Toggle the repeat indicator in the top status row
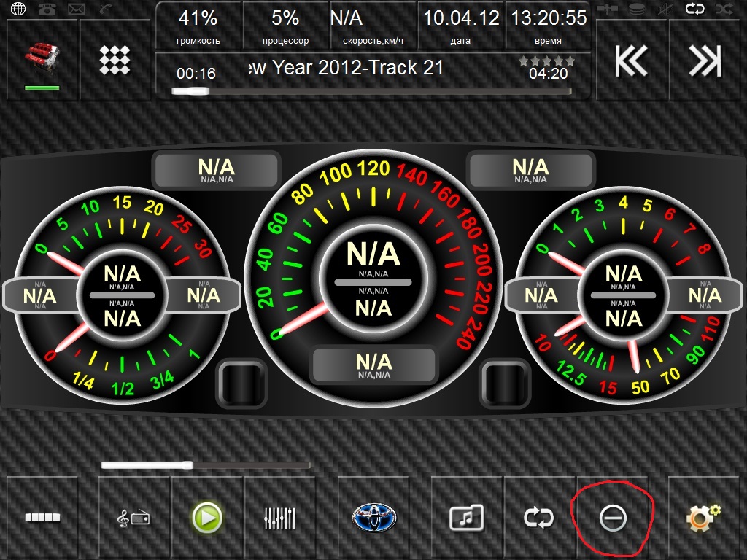This screenshot has width=747, height=560. (694, 9)
